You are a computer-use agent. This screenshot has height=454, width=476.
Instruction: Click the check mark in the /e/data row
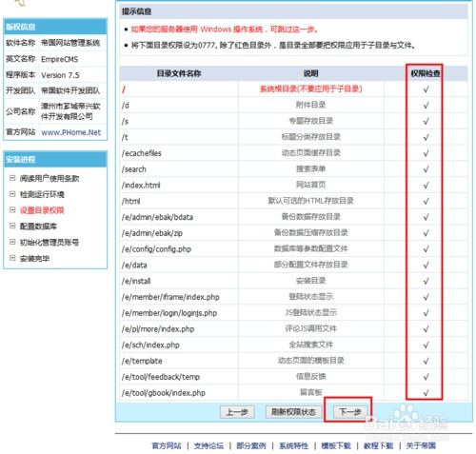(426, 265)
